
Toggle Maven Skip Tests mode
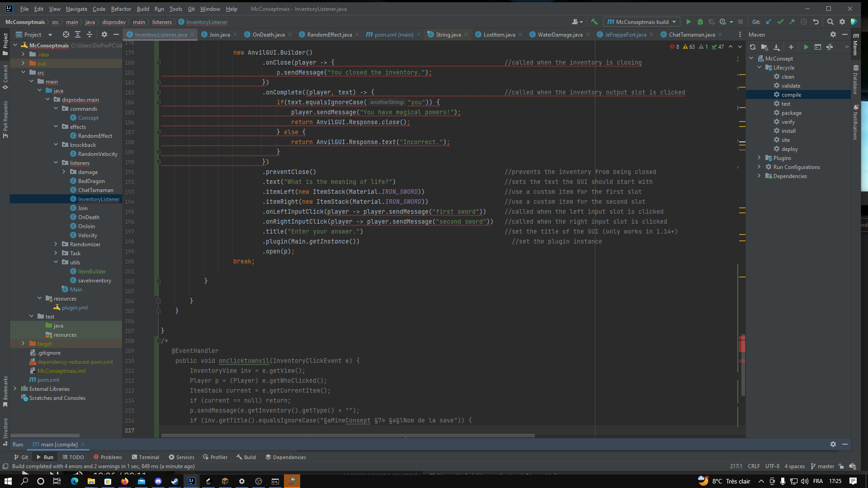pyautogui.click(x=830, y=47)
